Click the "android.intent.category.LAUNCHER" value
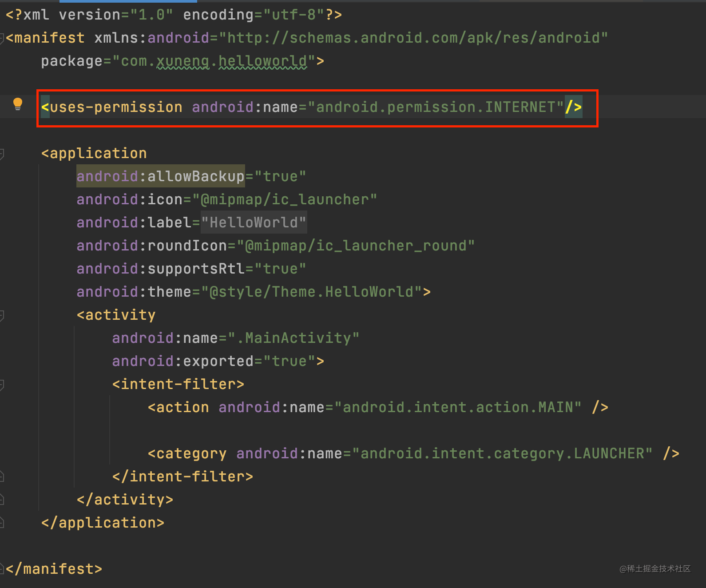Screen dimensions: 706x588 (502, 453)
